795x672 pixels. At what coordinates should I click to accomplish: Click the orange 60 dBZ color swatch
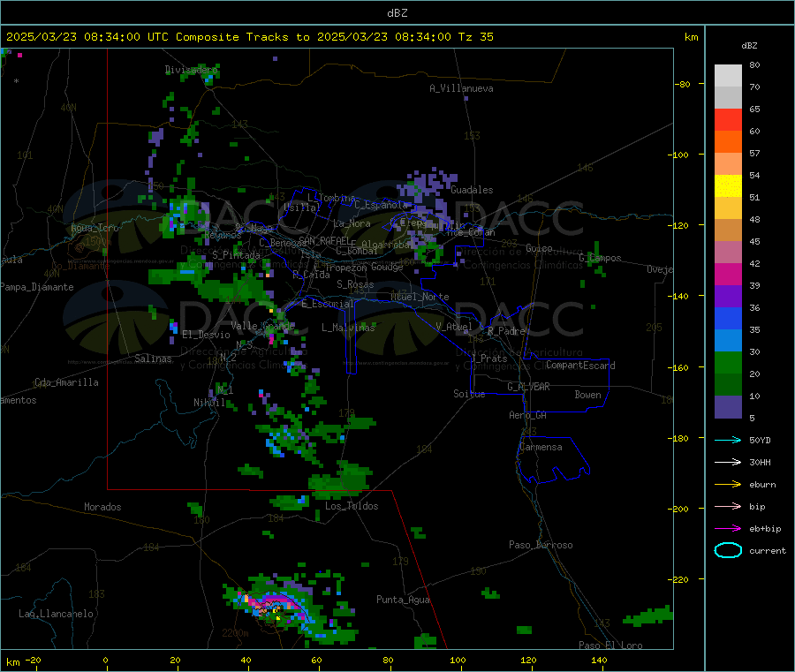[728, 142]
